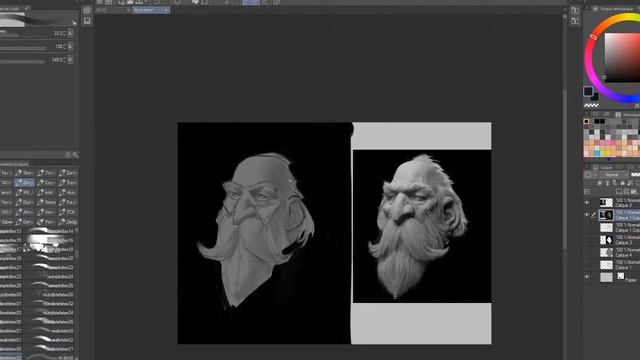Click the sub drawing color swatch behind main

[595, 97]
